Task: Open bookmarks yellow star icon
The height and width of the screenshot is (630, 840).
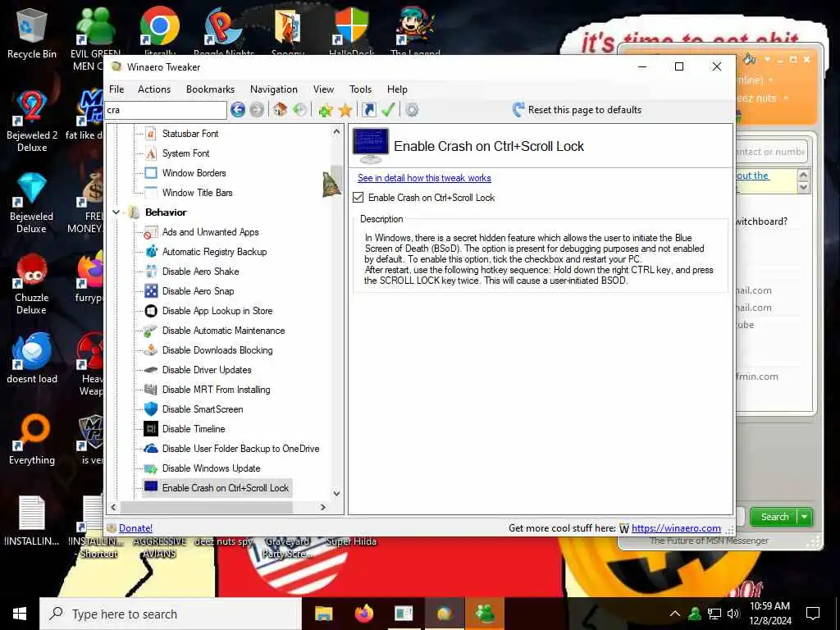Action: 345,110
